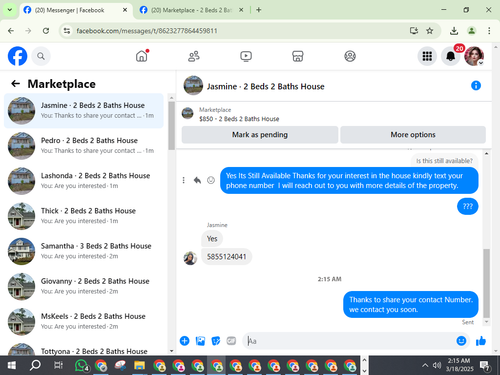Open the Notifications bell with 20 badge

(x=451, y=56)
